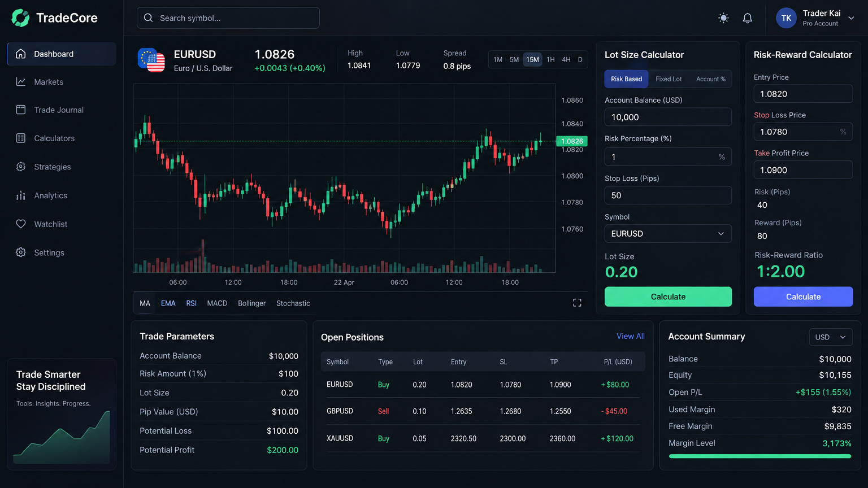Click the TradeCore logo icon

(20, 18)
